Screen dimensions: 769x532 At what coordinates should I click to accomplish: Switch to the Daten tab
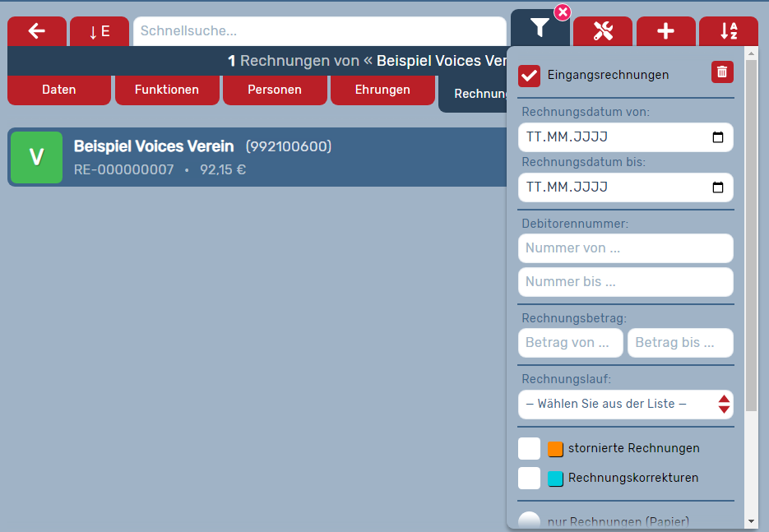coord(59,90)
